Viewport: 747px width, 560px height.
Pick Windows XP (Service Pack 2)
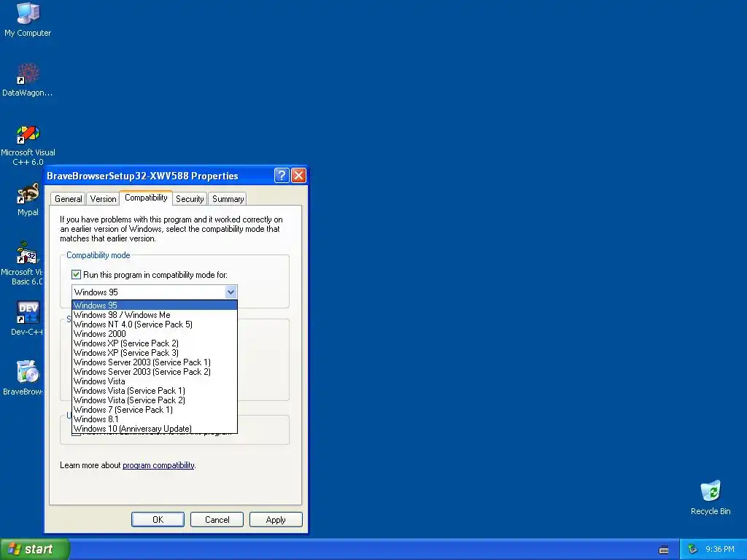pos(155,343)
